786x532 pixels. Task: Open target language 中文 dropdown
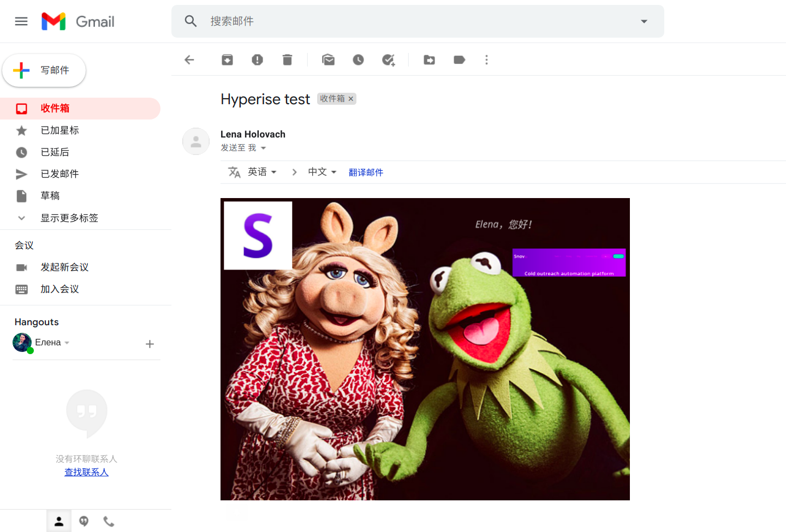coord(322,172)
